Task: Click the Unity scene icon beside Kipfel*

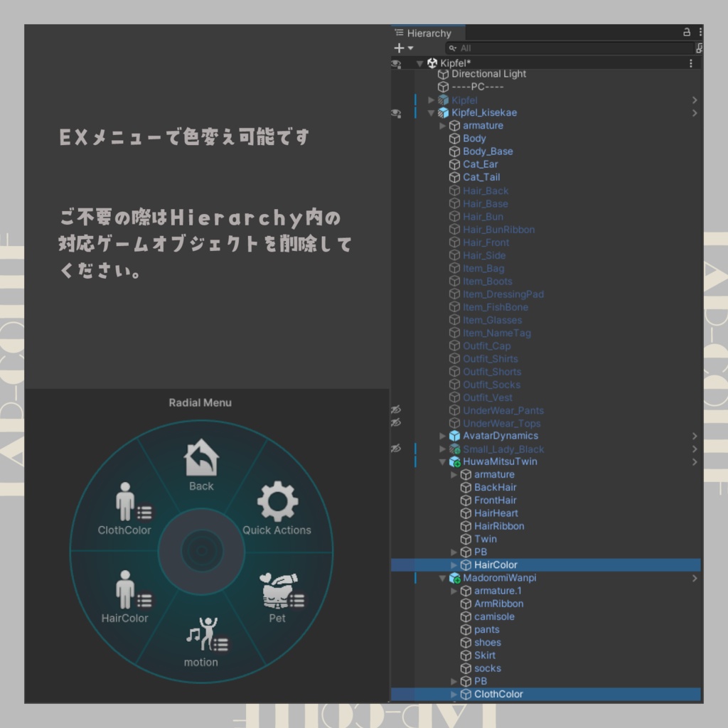Action: 432,63
